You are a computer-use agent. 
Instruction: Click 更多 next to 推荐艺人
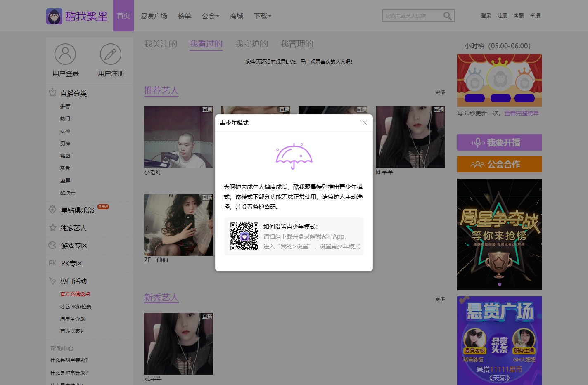click(x=440, y=92)
